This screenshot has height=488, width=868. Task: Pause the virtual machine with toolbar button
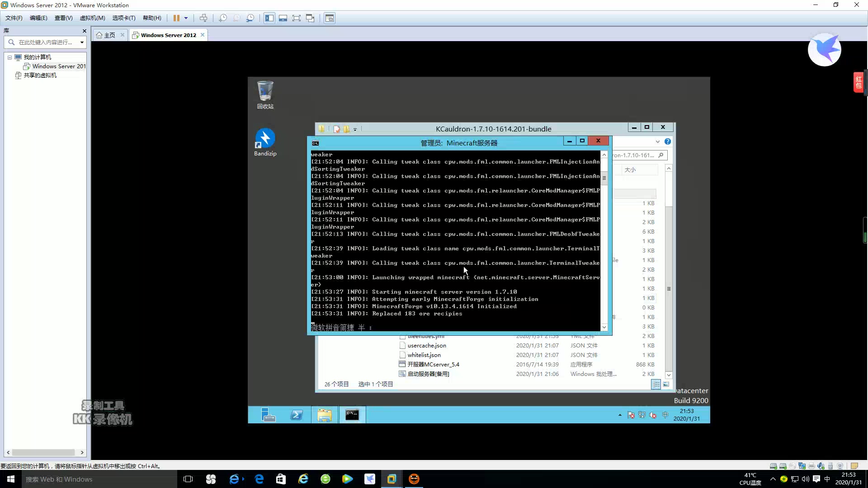[x=176, y=18]
